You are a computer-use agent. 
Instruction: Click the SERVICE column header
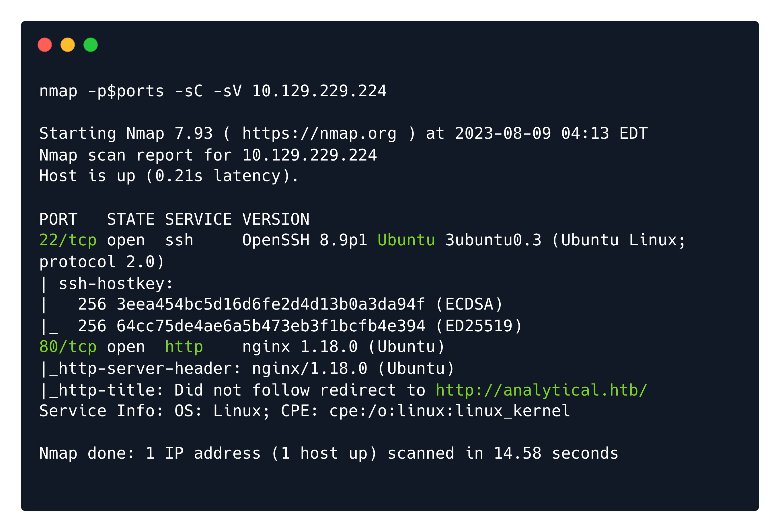coord(198,219)
